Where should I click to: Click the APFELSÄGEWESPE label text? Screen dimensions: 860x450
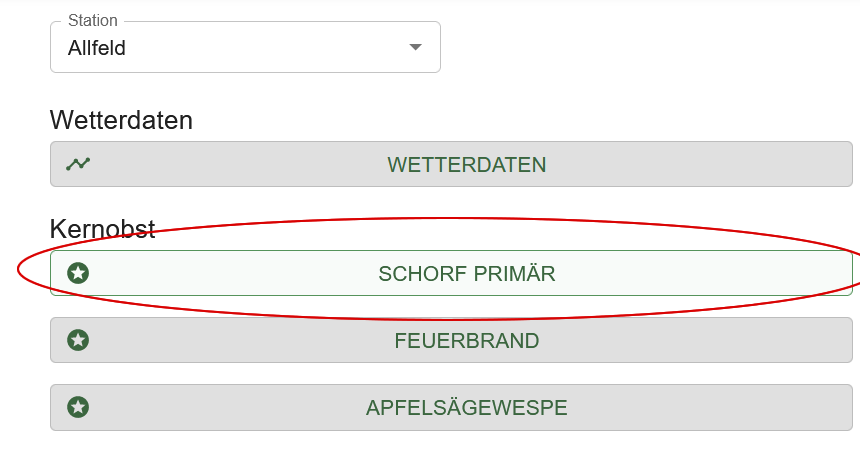467,408
